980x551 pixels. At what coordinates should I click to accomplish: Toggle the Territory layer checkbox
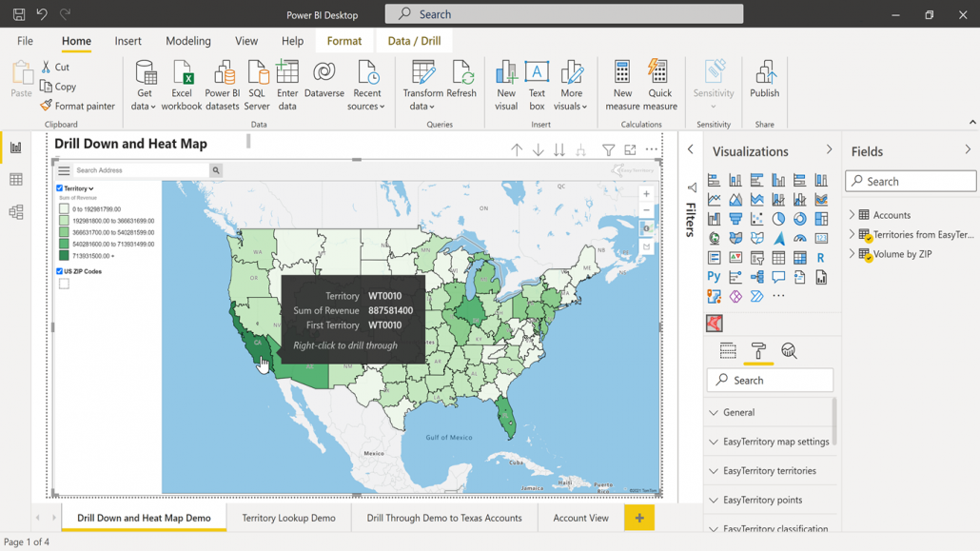[x=59, y=188]
